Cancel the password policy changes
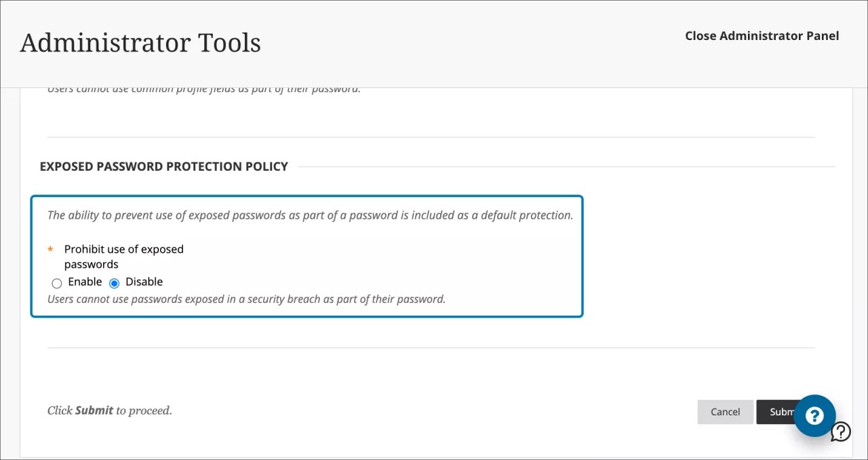The width and height of the screenshot is (868, 460). [725, 412]
